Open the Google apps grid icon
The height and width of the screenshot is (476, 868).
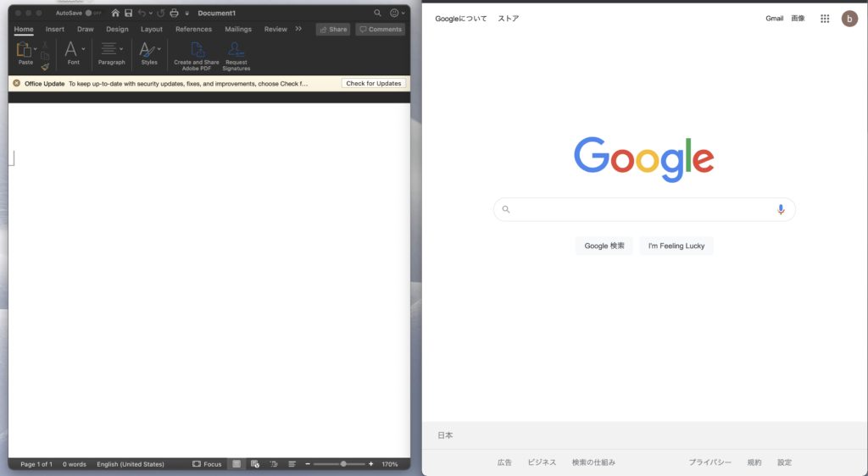click(825, 19)
